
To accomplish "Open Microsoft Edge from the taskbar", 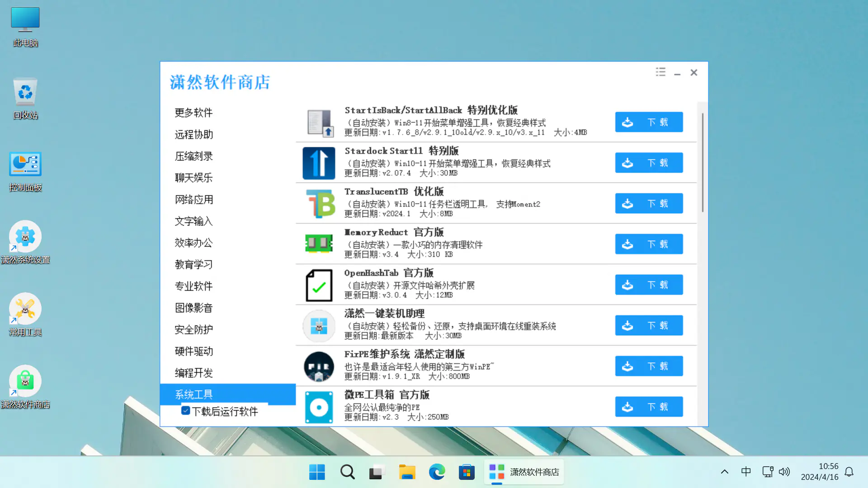I will pyautogui.click(x=437, y=472).
